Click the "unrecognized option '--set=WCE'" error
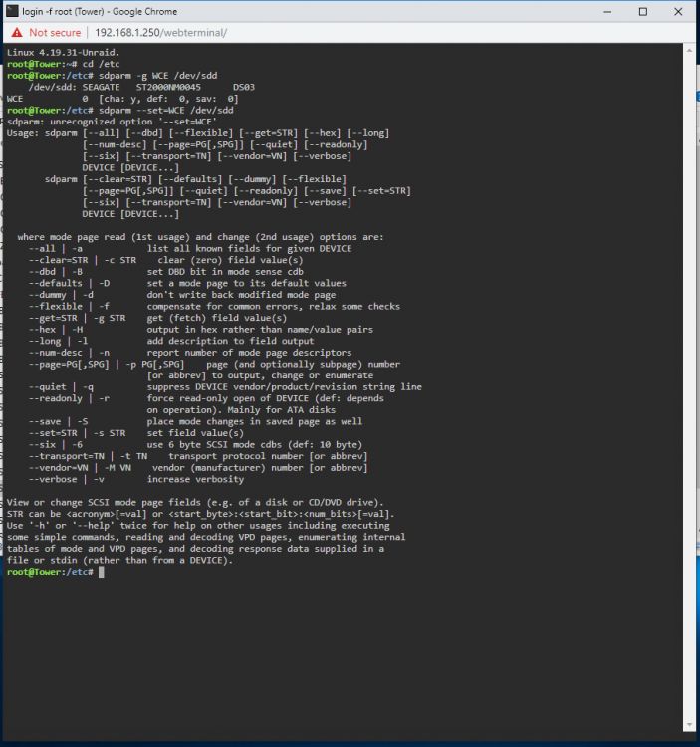Image resolution: width=700 pixels, height=747 pixels. (x=133, y=122)
